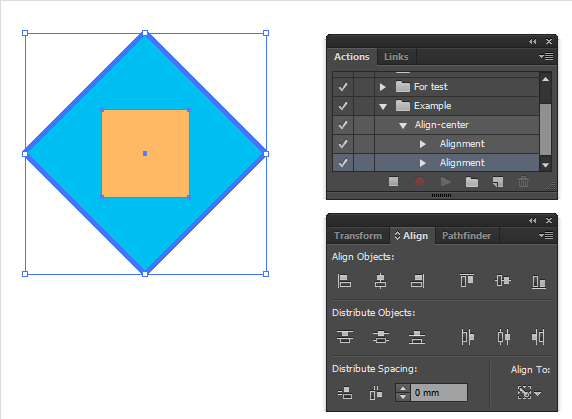Collapse the Example action set
The width and height of the screenshot is (572, 419).
click(x=383, y=106)
